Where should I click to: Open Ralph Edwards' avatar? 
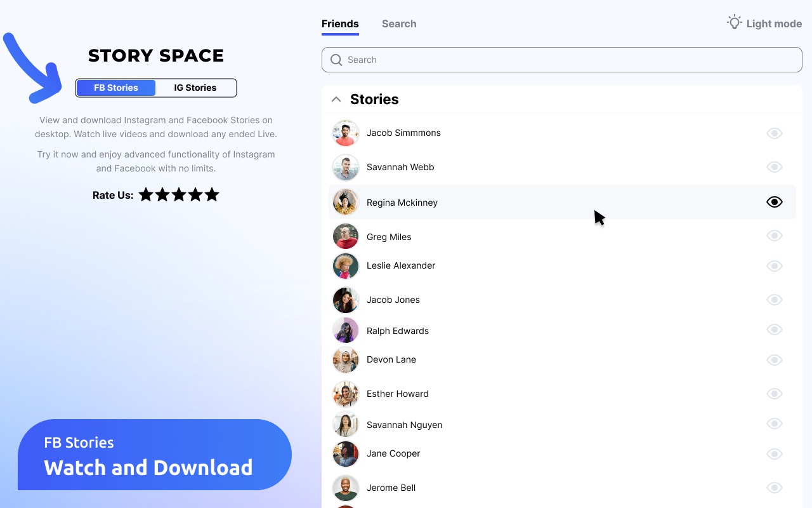click(x=346, y=330)
